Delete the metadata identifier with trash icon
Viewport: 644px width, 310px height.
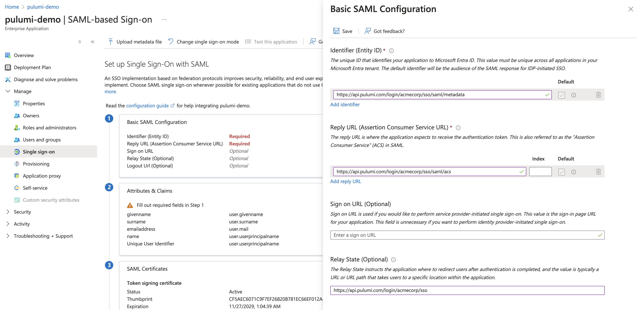click(x=598, y=95)
